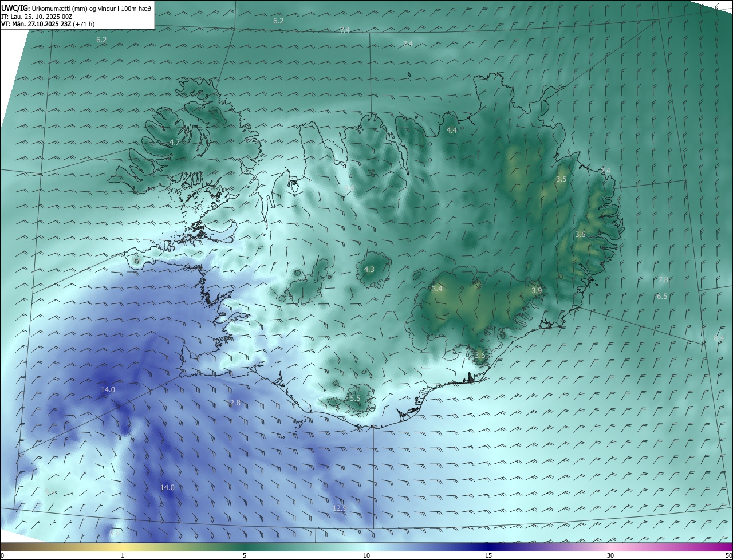Viewport: 733px width, 560px height.
Task: Click the 4.4 precipitable water label
Action: (x=452, y=131)
